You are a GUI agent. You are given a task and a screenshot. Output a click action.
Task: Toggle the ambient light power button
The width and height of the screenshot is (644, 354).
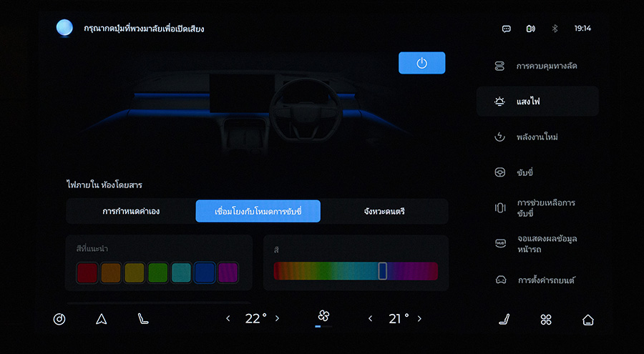[x=421, y=63]
